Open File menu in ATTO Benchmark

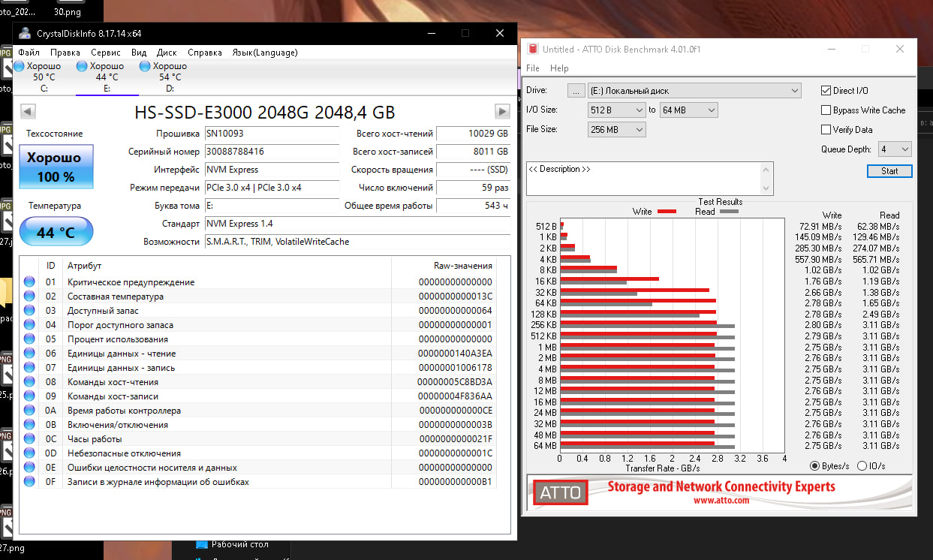click(x=533, y=68)
